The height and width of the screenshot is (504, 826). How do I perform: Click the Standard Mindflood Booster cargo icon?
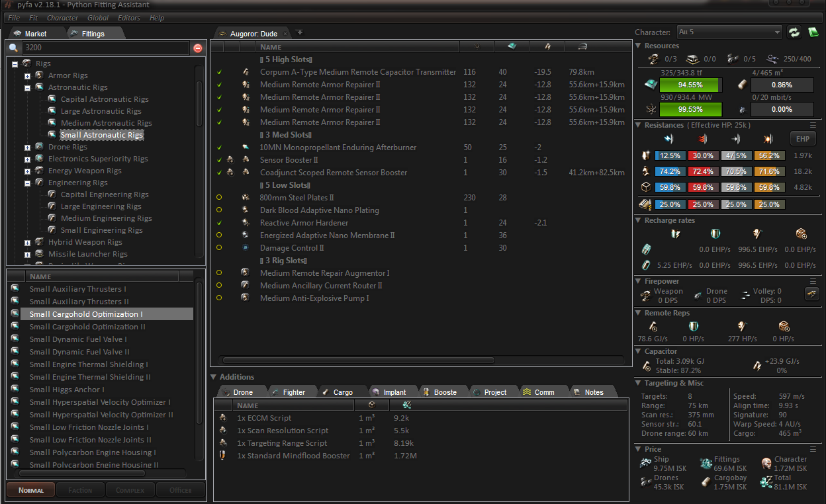click(222, 456)
